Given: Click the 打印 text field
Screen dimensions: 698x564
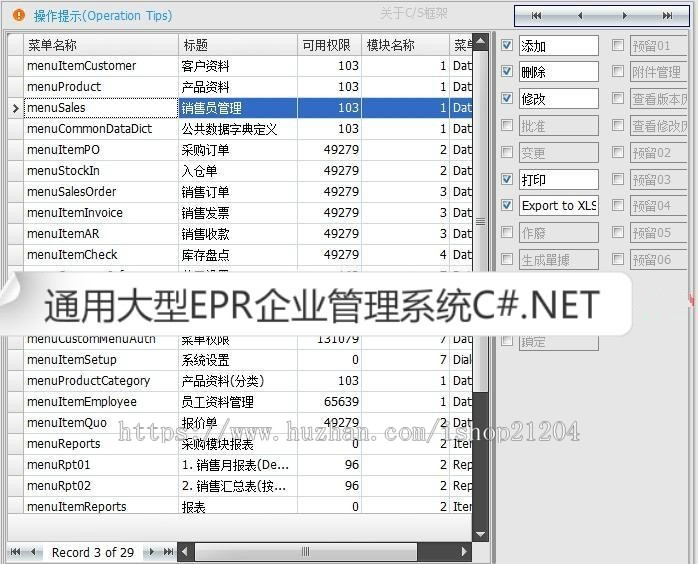Looking at the screenshot, I should 559,180.
